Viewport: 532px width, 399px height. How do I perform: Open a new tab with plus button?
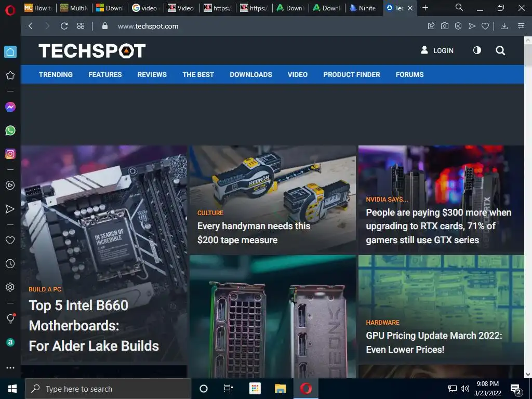pyautogui.click(x=425, y=7)
